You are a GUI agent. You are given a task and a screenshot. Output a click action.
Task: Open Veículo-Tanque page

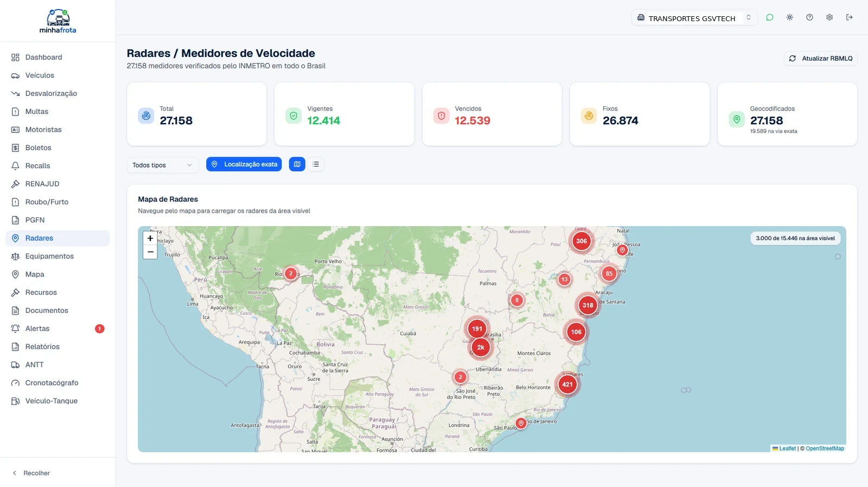[58, 401]
